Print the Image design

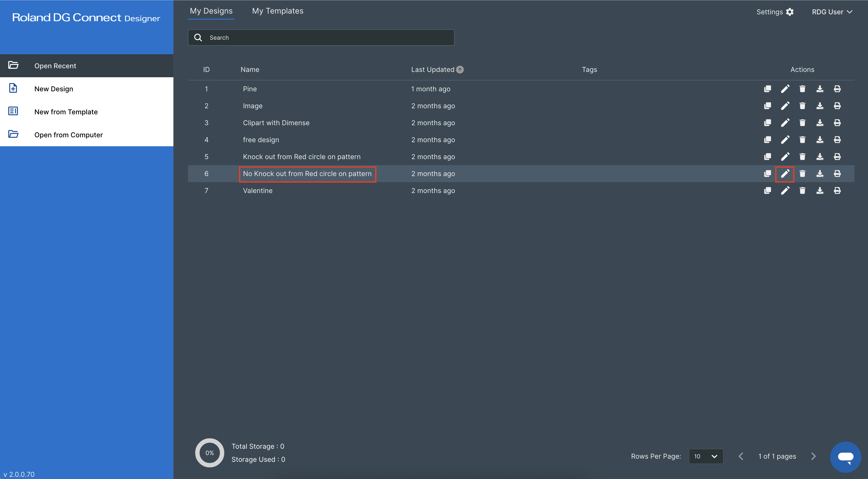837,106
